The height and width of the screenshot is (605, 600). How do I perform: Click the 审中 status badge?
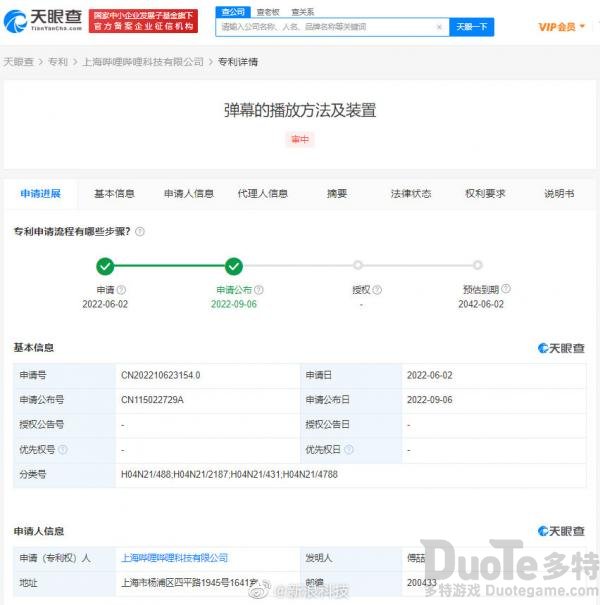coord(300,139)
